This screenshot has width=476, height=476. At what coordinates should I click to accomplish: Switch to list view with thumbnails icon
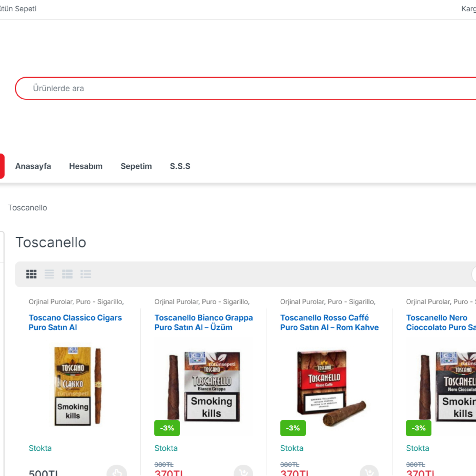pos(67,274)
